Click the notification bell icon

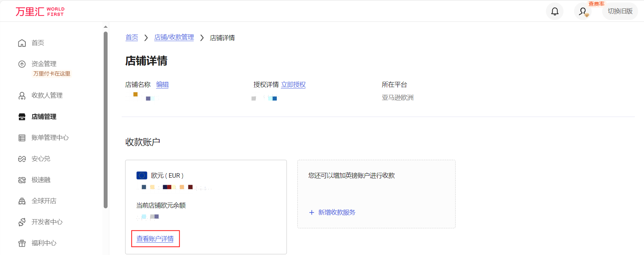click(554, 12)
